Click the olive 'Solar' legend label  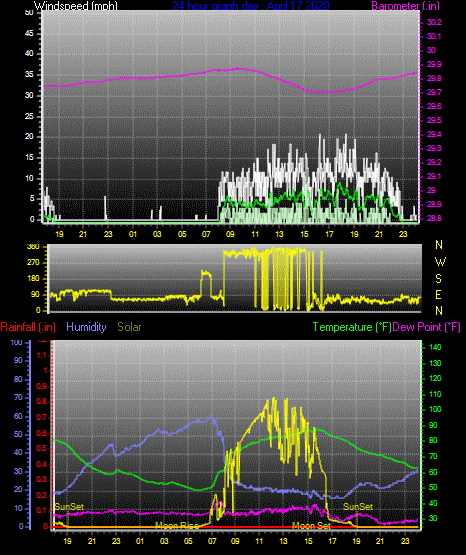(130, 327)
